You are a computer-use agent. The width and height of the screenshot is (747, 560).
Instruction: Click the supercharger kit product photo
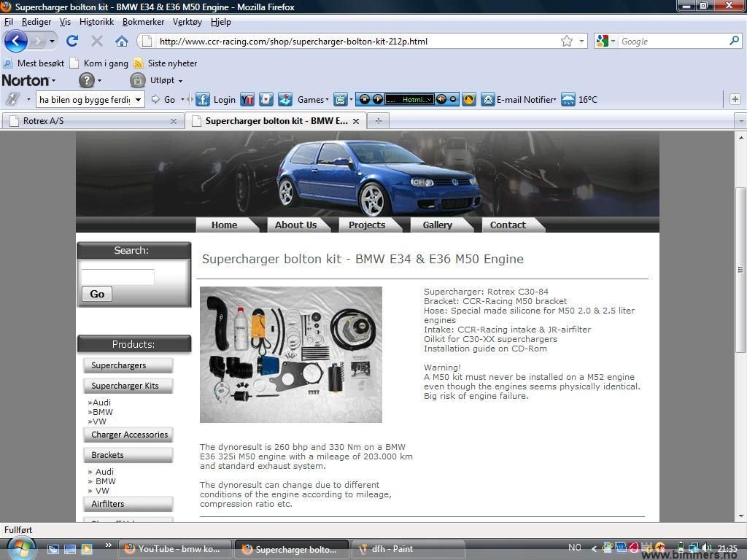coord(290,354)
